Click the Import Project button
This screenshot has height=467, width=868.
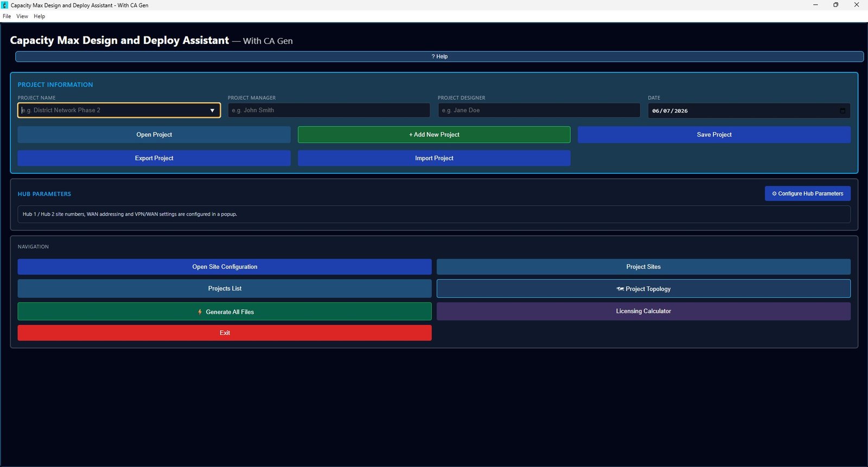[x=434, y=158]
